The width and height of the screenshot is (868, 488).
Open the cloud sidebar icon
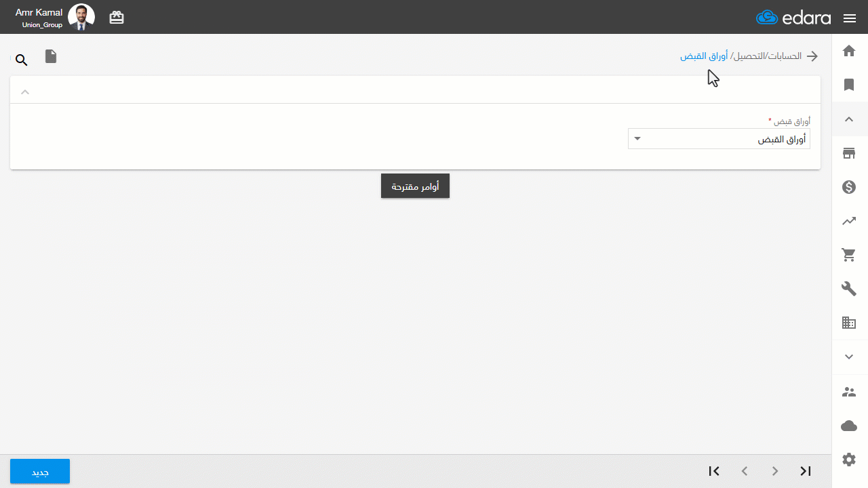click(849, 426)
